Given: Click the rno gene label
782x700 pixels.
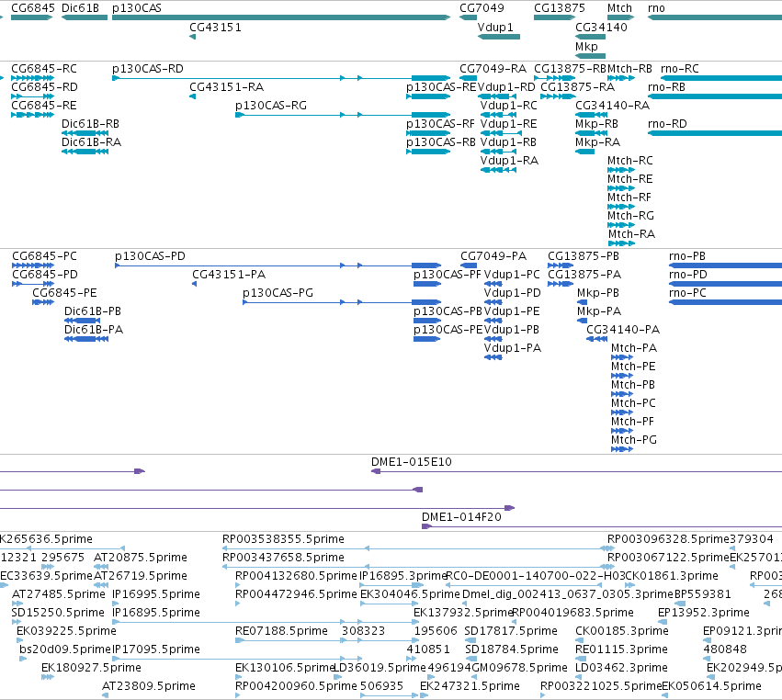Looking at the screenshot, I should [656, 8].
